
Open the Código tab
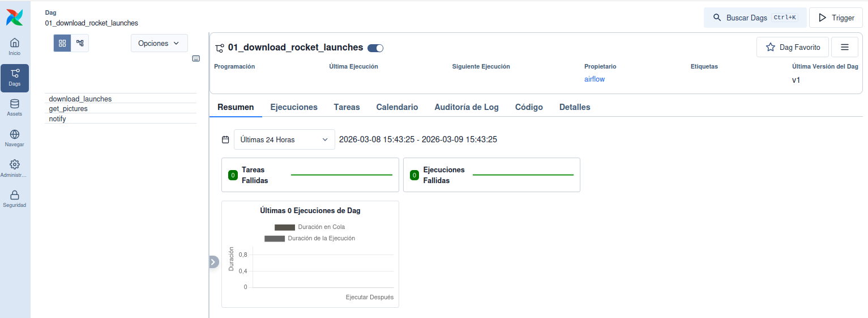pos(529,107)
